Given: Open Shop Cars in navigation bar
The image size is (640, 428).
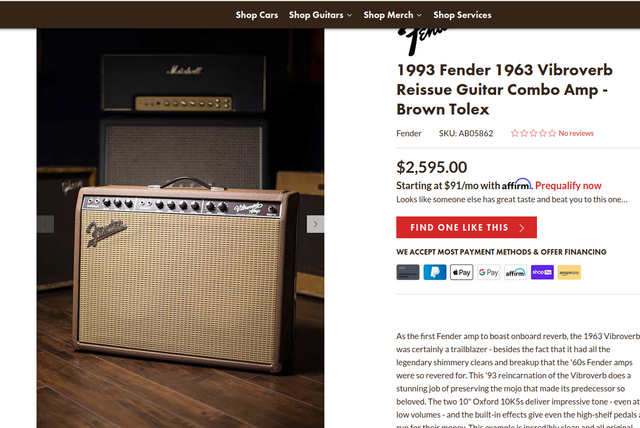Looking at the screenshot, I should point(257,15).
